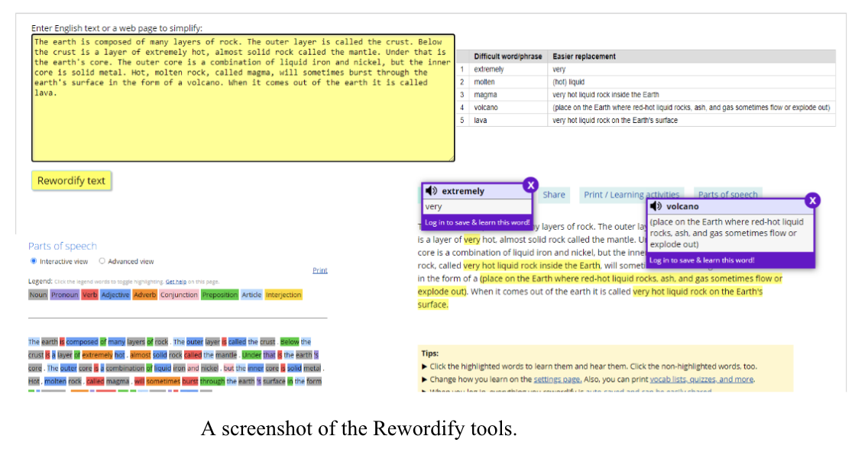Toggle Interjection highlighting in the legend

[283, 295]
